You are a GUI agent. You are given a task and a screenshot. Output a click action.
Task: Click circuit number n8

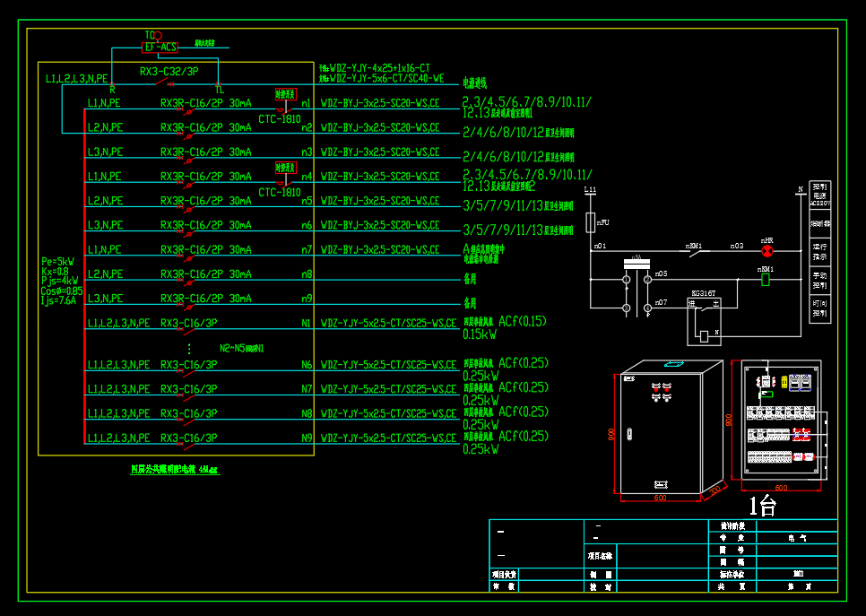pos(307,274)
